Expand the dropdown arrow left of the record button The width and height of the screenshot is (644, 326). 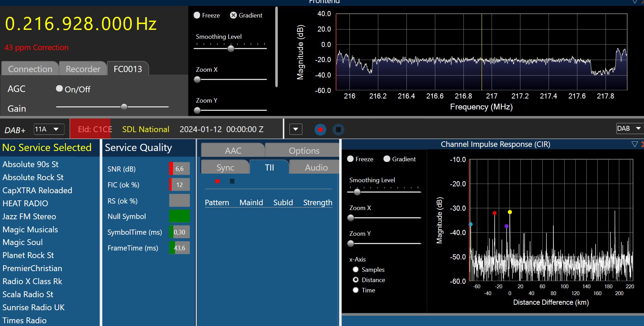[296, 129]
